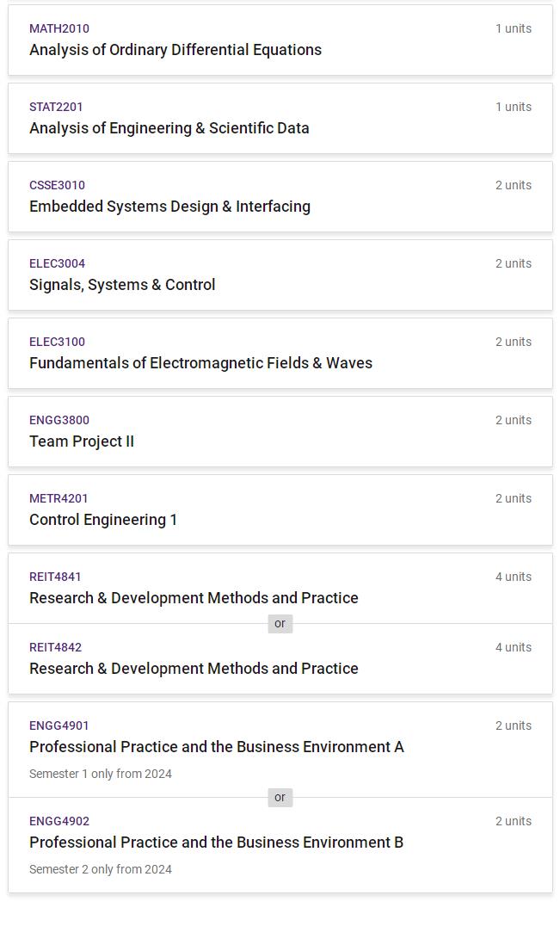The image size is (560, 926).
Task: Select the ENGG4902 course code
Action: pyautogui.click(x=59, y=822)
